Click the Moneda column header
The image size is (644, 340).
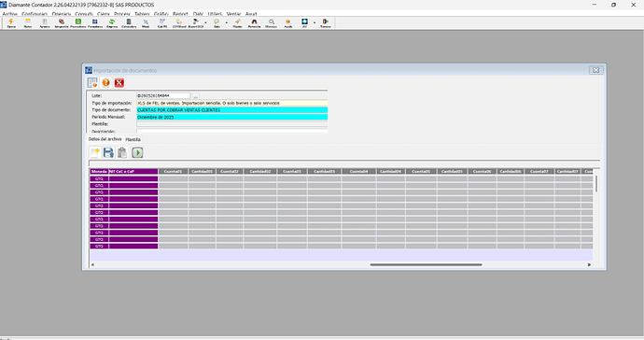click(x=99, y=172)
